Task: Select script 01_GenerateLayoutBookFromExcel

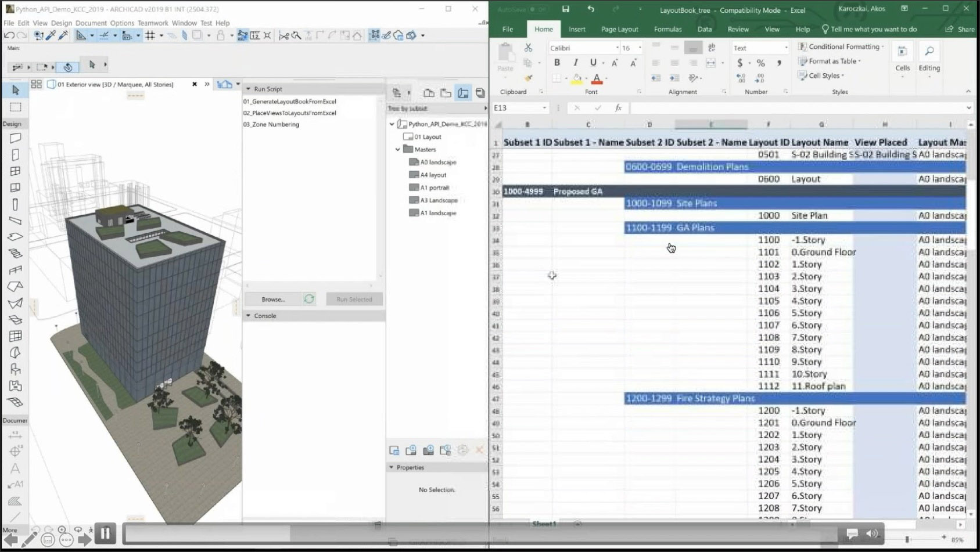Action: pyautogui.click(x=290, y=102)
